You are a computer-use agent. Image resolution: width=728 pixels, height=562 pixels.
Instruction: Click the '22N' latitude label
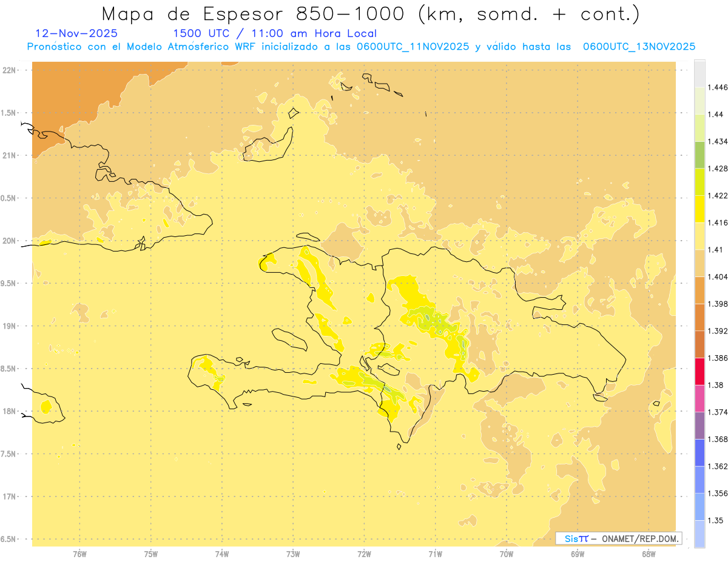point(9,70)
